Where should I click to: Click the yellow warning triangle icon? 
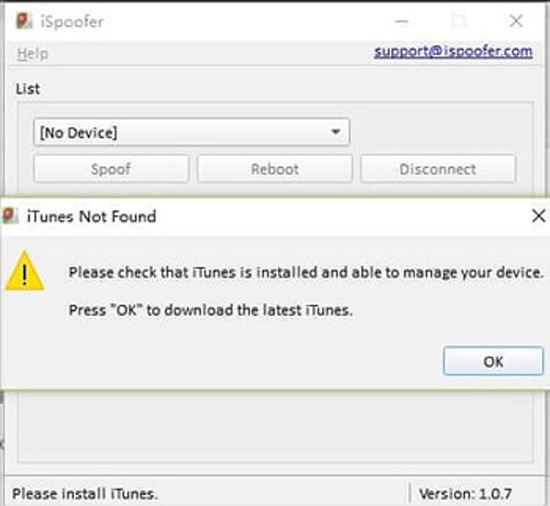click(25, 271)
